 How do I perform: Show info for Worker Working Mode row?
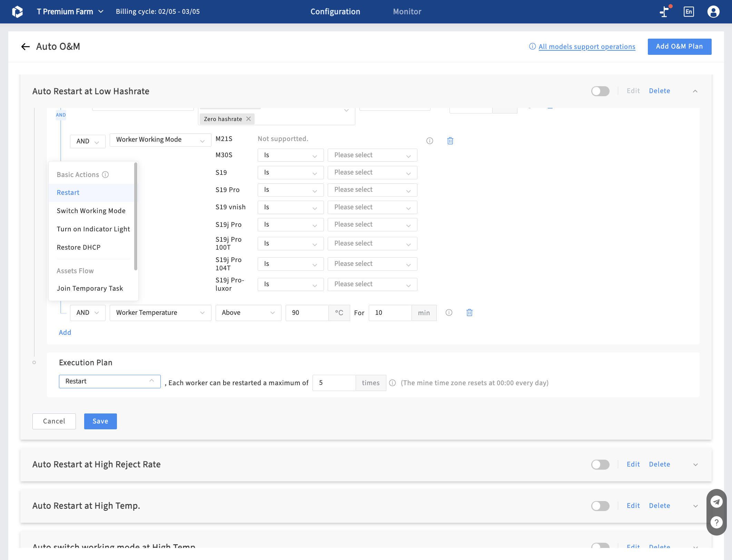click(x=429, y=141)
